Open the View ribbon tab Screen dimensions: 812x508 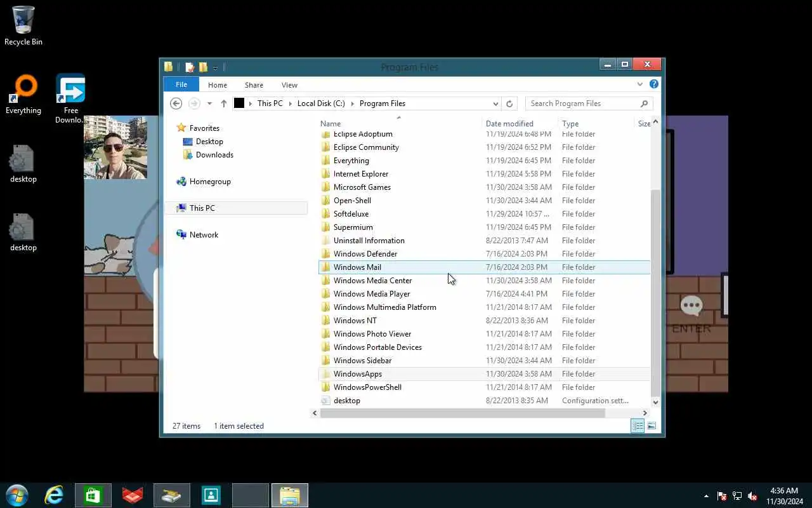click(289, 84)
